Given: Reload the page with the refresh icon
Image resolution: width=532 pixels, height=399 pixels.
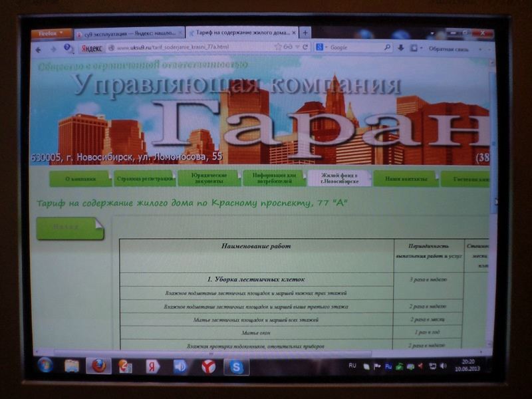Looking at the screenshot, I should pyautogui.click(x=305, y=47).
